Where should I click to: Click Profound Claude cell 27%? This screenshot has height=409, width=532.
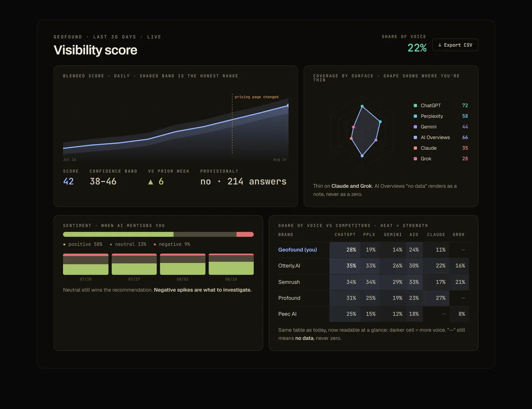point(436,298)
